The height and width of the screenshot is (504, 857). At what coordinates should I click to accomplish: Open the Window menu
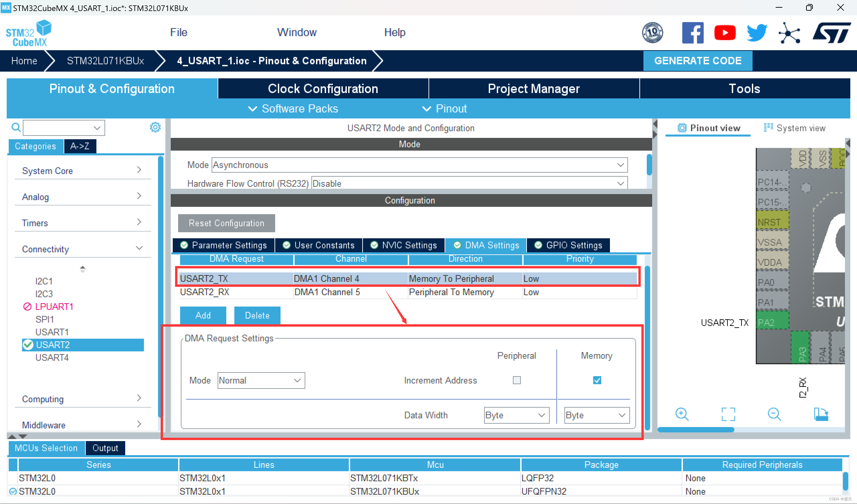point(297,32)
